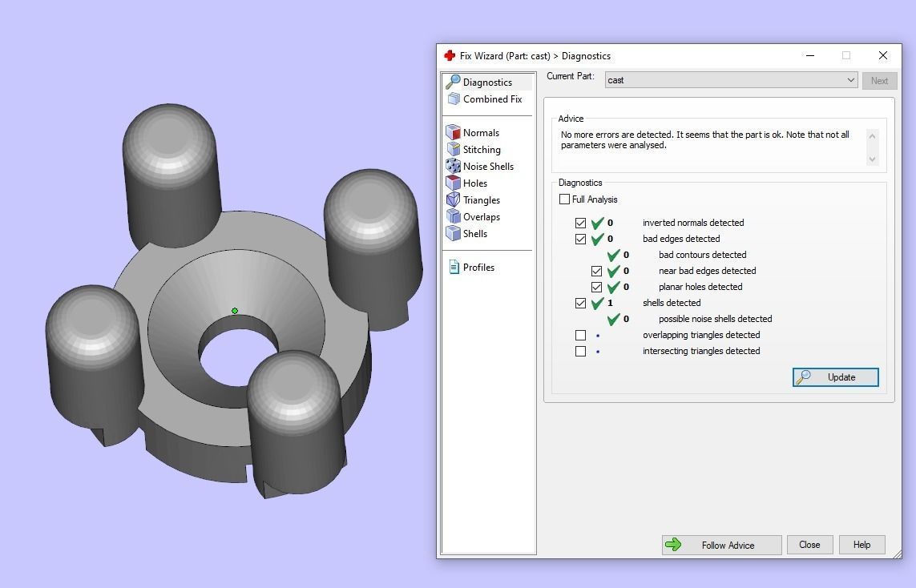Click 'bad contours detected' label text
Image resolution: width=916 pixels, height=588 pixels.
tap(702, 255)
